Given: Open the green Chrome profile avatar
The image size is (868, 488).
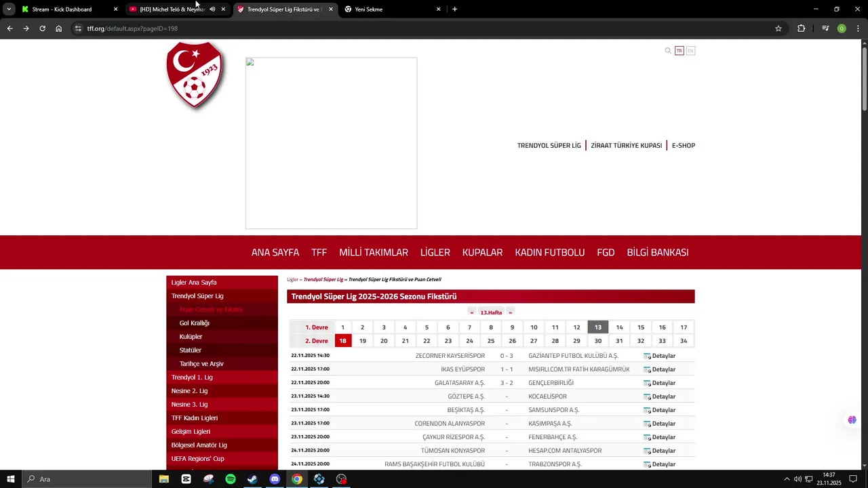Looking at the screenshot, I should (842, 28).
